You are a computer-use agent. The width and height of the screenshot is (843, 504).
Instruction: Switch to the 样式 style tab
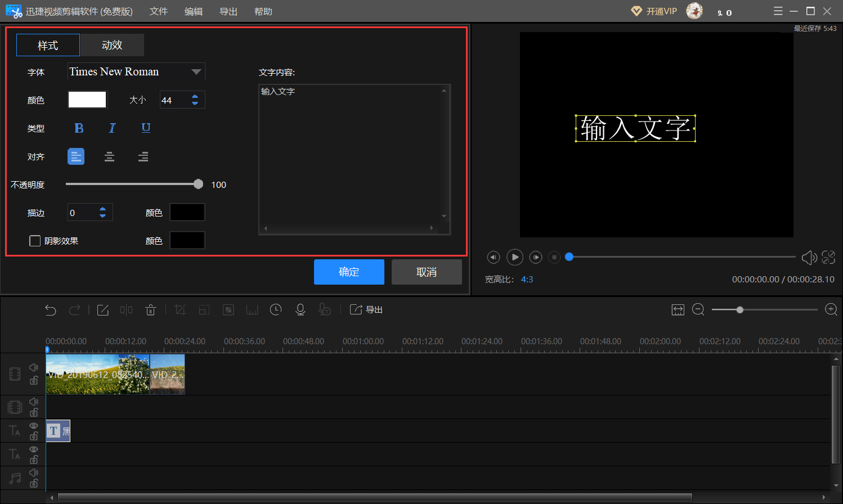(x=48, y=45)
